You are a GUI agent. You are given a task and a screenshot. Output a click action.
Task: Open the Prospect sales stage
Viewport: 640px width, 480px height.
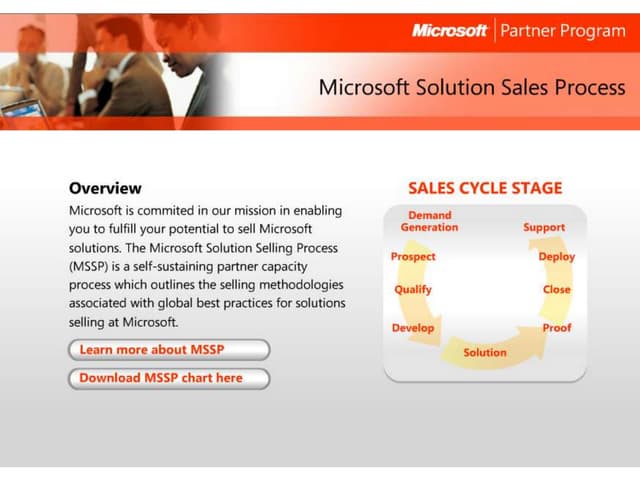click(413, 257)
